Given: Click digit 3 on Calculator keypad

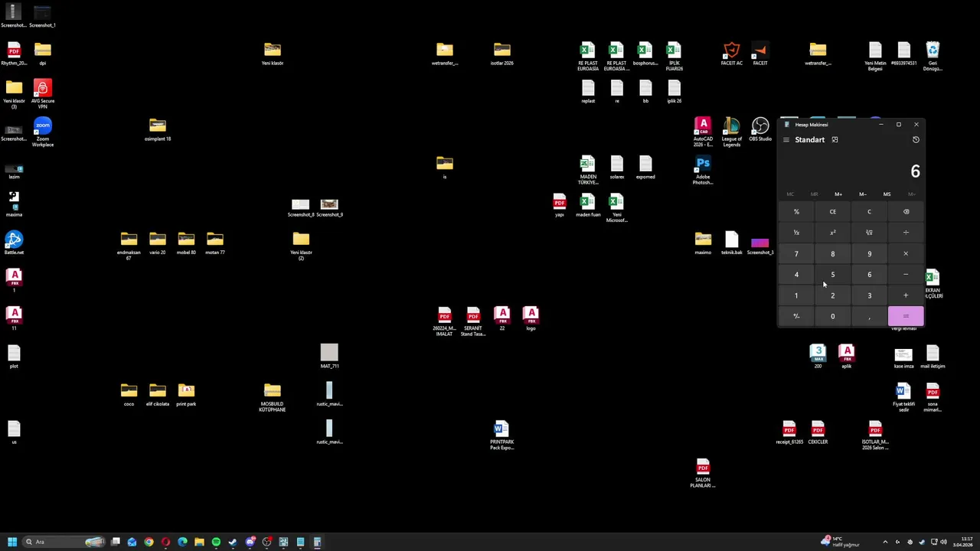Looking at the screenshot, I should click(x=869, y=295).
